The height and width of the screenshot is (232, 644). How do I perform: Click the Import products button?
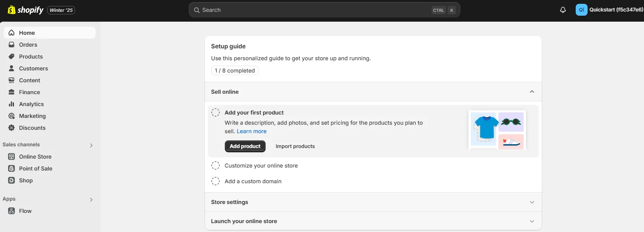coord(295,146)
